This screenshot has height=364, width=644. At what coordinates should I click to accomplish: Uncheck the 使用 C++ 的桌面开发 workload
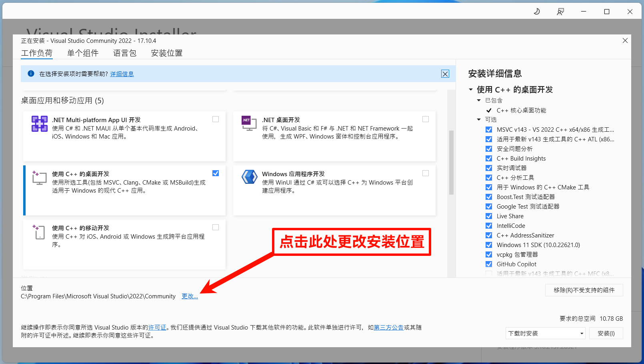[x=216, y=173]
